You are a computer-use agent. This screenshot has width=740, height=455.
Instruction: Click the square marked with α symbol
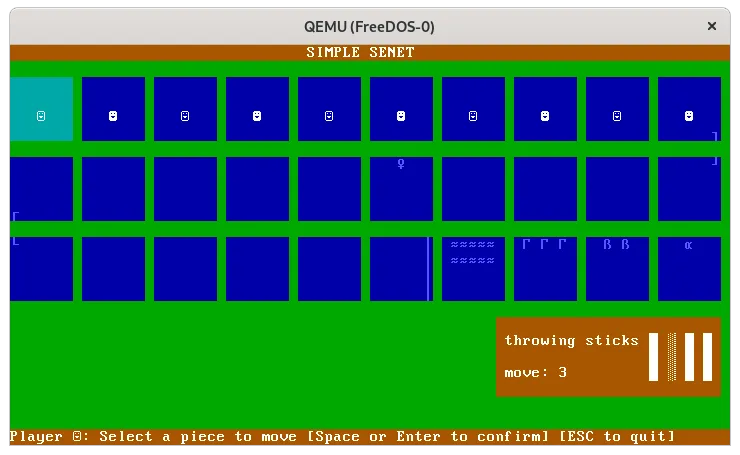click(690, 269)
